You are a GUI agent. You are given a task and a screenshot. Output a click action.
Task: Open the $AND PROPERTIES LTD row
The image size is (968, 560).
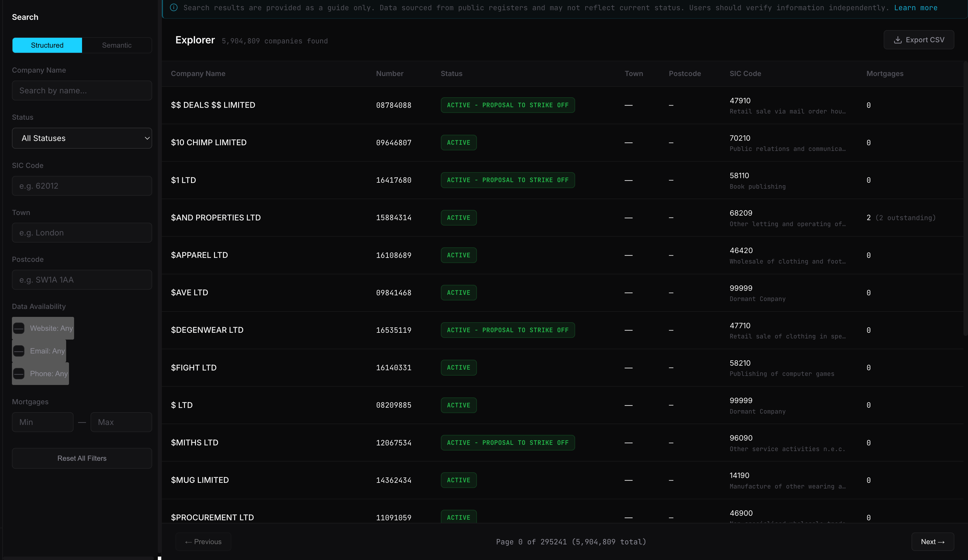(216, 218)
